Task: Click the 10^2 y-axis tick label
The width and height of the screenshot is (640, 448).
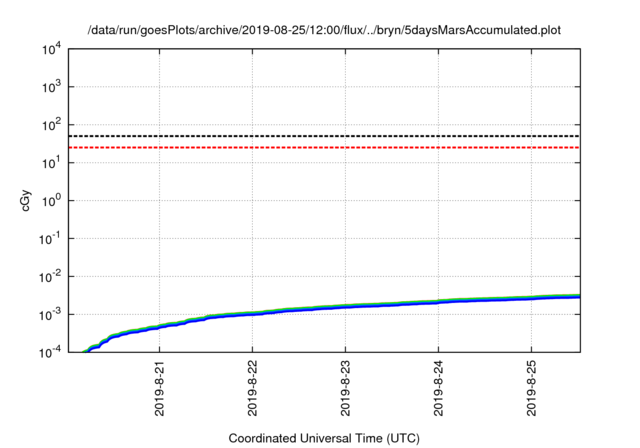Action: (51, 125)
